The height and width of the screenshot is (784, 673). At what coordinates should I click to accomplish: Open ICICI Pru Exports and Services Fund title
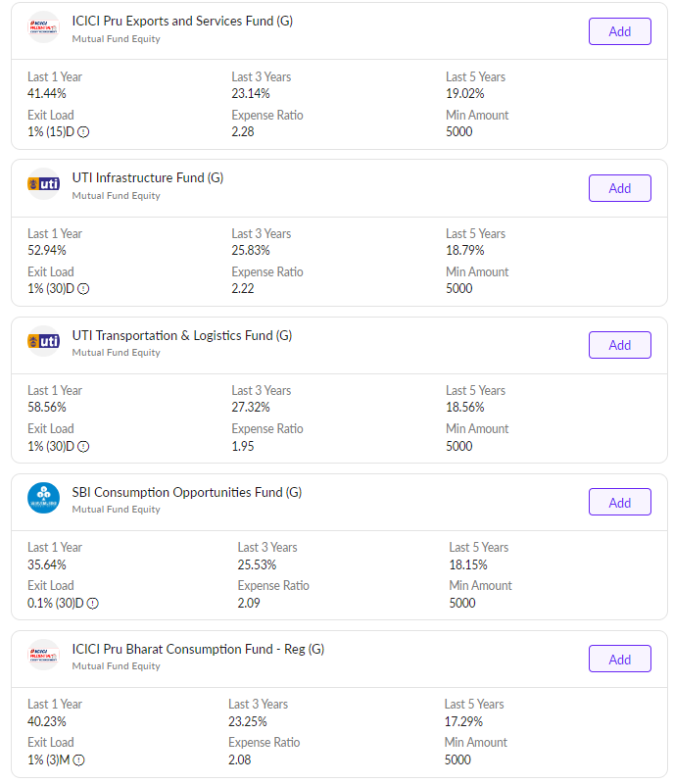click(182, 22)
